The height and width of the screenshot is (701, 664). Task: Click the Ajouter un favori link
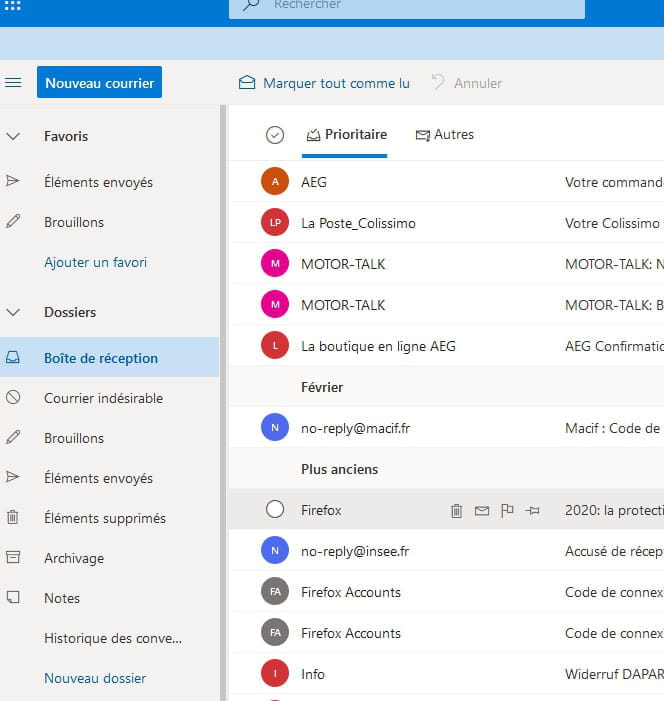(x=95, y=262)
